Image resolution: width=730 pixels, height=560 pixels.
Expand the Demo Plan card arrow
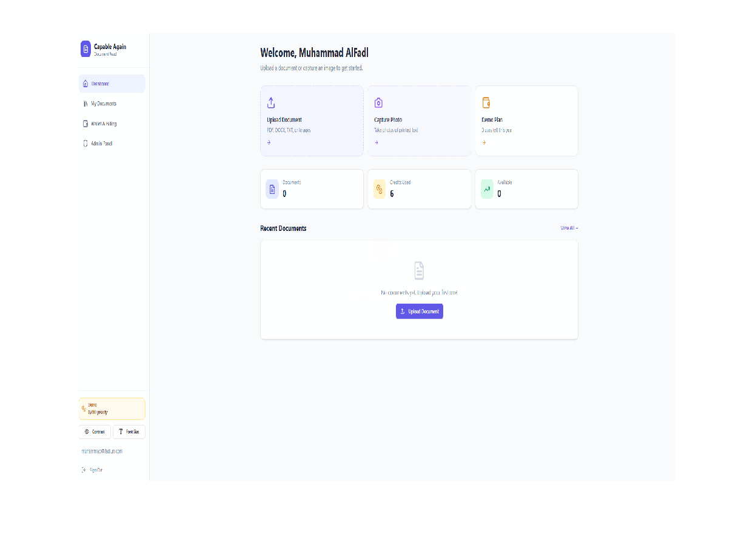pos(484,142)
